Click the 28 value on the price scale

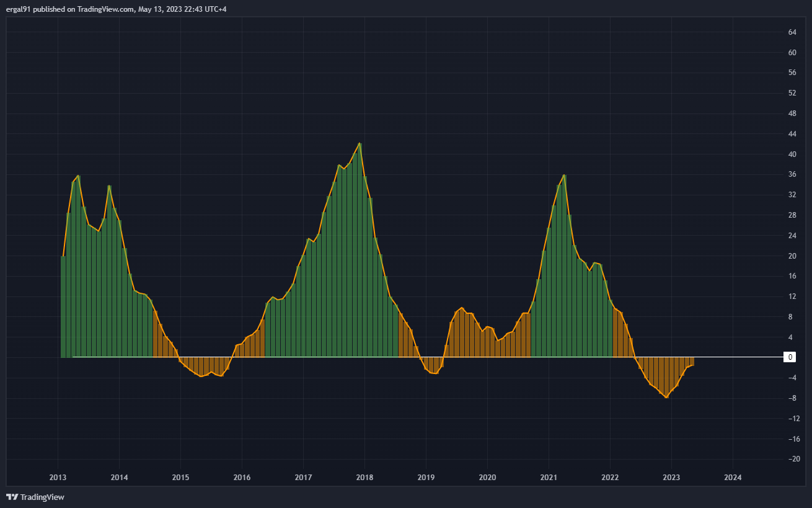tap(792, 215)
